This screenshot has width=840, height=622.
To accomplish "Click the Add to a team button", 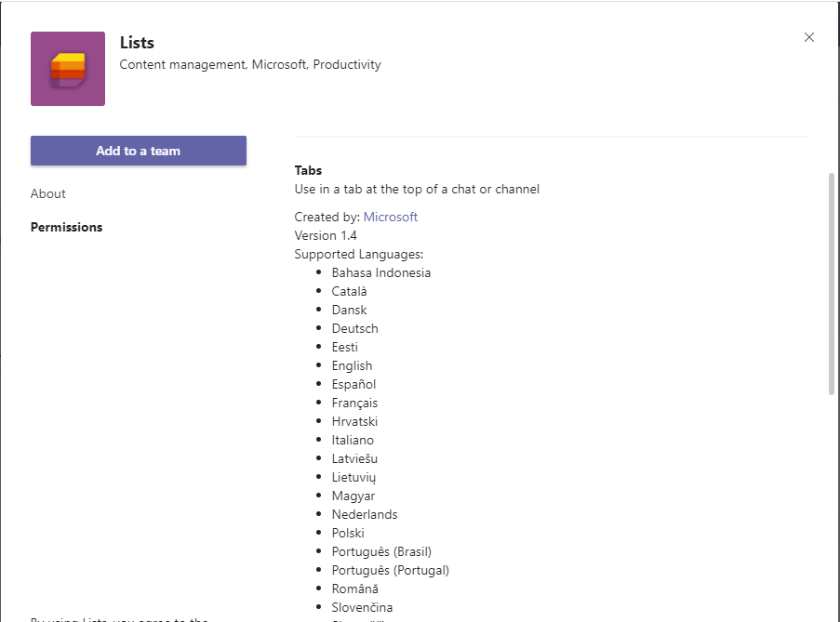I will [x=139, y=151].
